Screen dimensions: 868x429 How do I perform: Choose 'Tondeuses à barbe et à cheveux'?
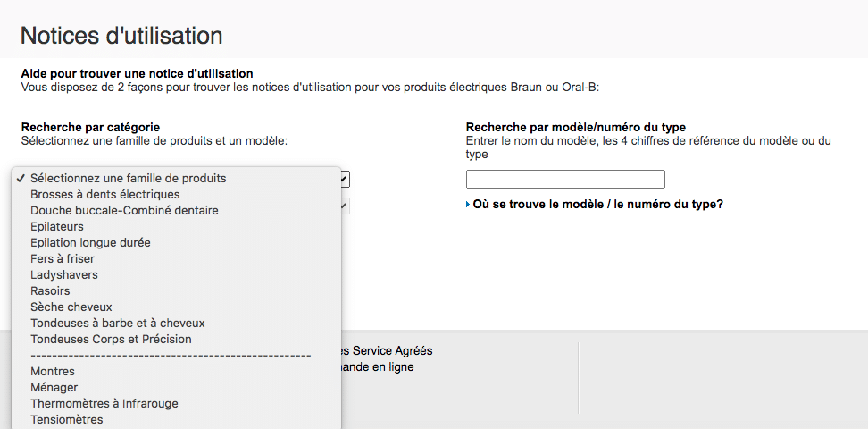(118, 323)
